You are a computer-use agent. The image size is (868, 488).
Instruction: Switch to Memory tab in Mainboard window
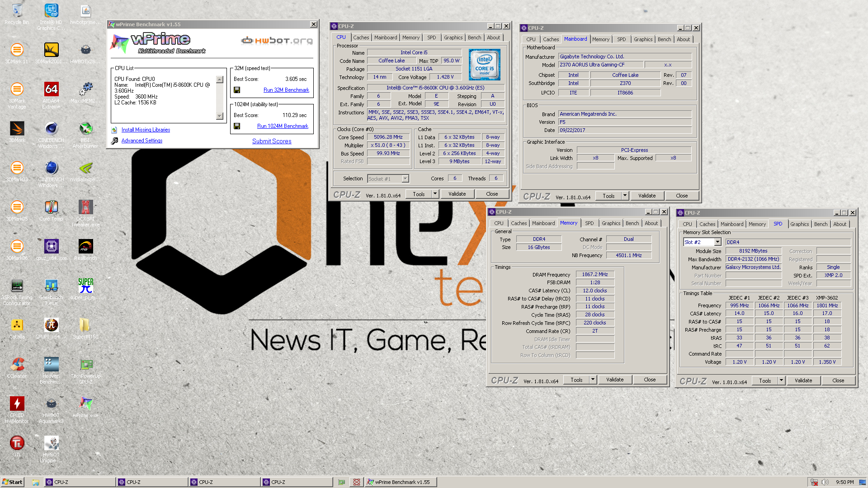click(x=601, y=39)
